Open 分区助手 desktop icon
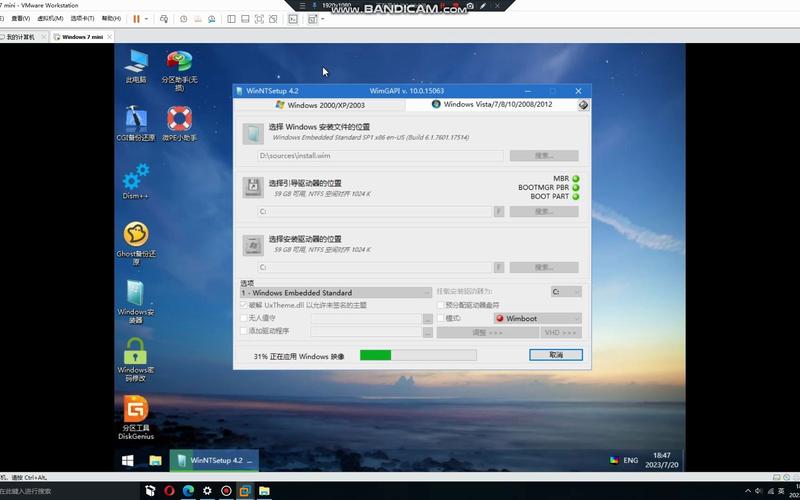 click(179, 70)
